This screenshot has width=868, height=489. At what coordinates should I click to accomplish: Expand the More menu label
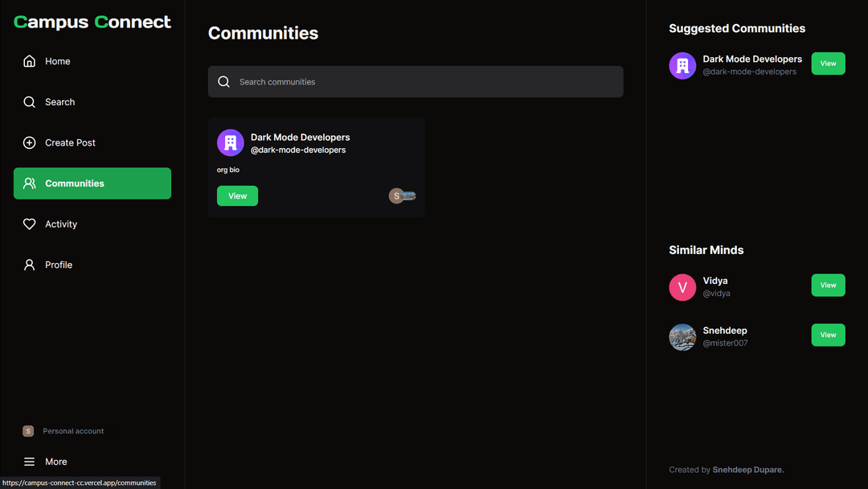click(x=56, y=462)
